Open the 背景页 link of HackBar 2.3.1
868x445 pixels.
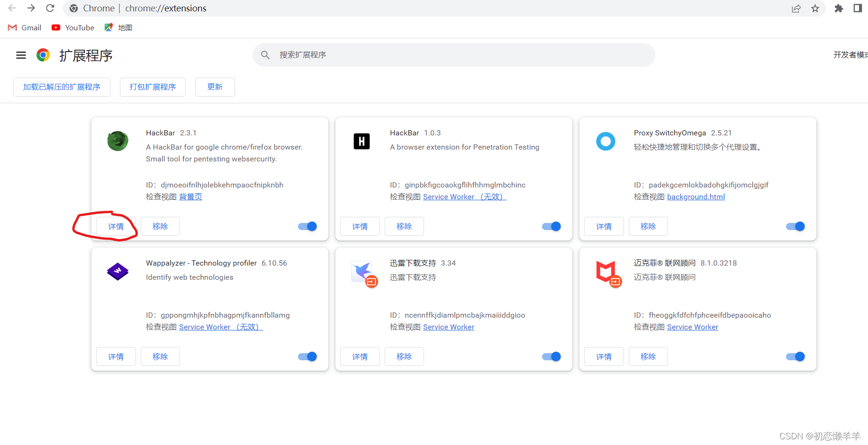(190, 197)
